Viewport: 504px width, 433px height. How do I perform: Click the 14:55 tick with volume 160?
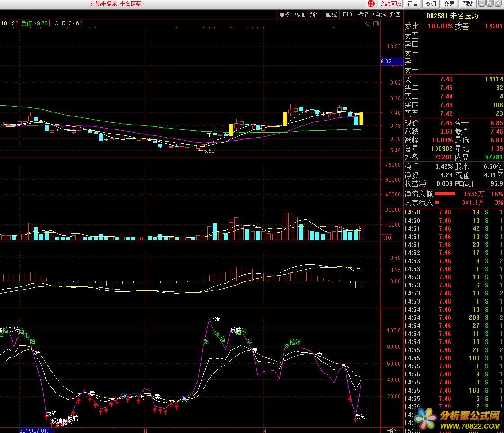pyautogui.click(x=454, y=390)
